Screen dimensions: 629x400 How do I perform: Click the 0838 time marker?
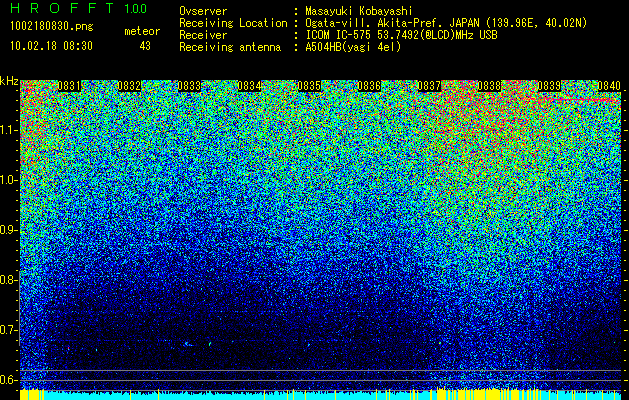tap(489, 86)
